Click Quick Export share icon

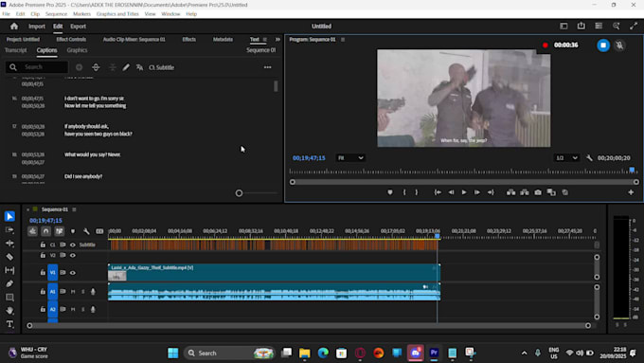coord(581,26)
